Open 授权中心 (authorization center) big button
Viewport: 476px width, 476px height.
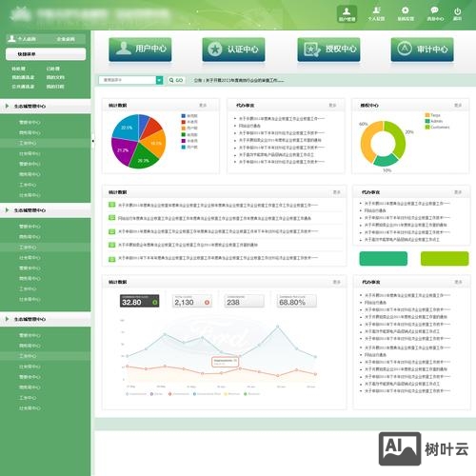coord(328,50)
